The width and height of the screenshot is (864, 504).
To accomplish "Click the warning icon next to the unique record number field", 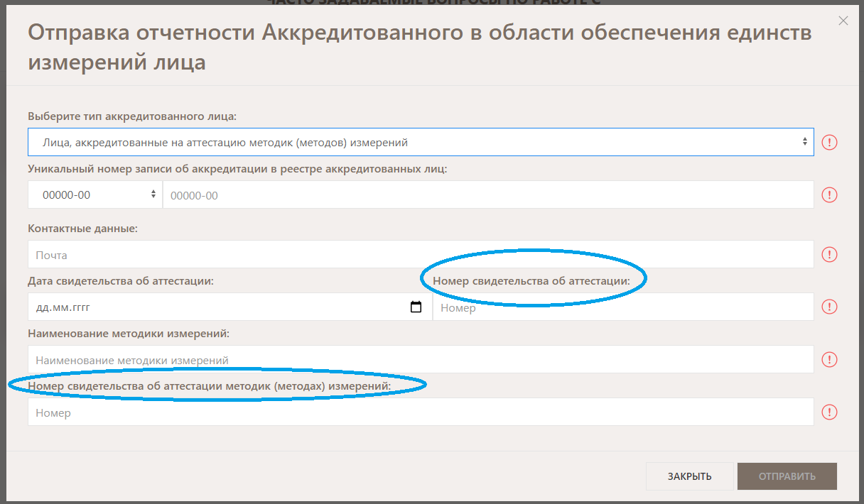I will tap(829, 195).
